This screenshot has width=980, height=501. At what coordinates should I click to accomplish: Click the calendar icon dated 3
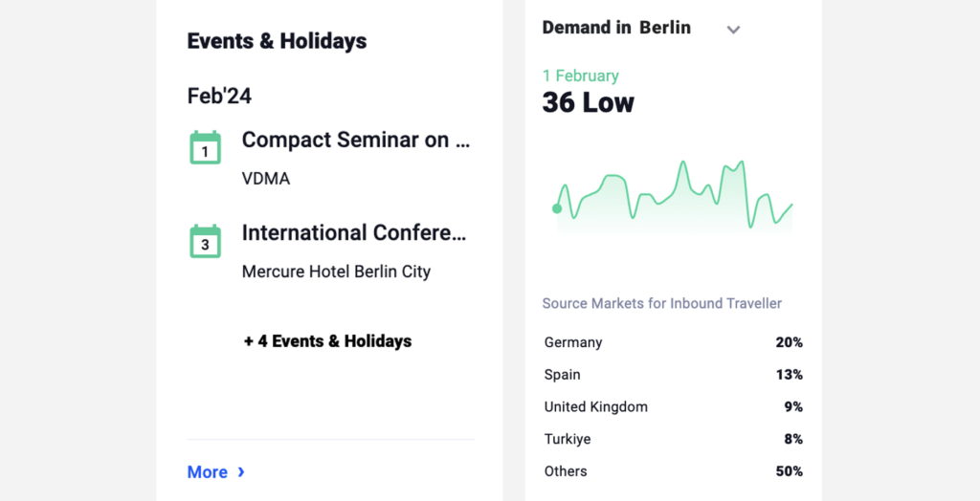tap(205, 241)
